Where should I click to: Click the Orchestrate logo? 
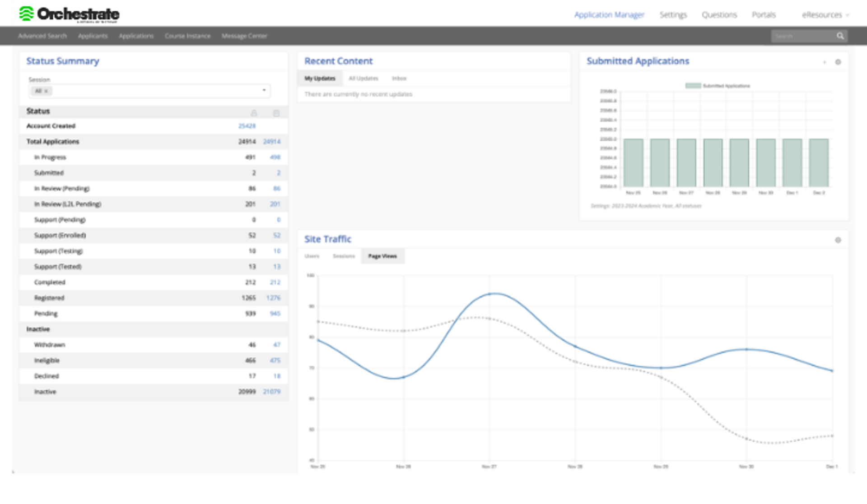click(x=70, y=14)
